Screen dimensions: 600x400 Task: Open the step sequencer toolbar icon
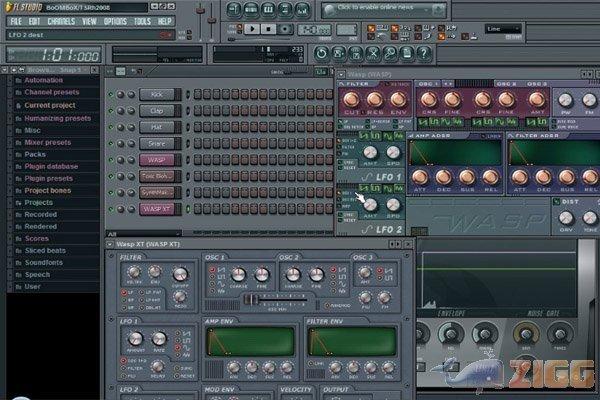[x=251, y=10]
